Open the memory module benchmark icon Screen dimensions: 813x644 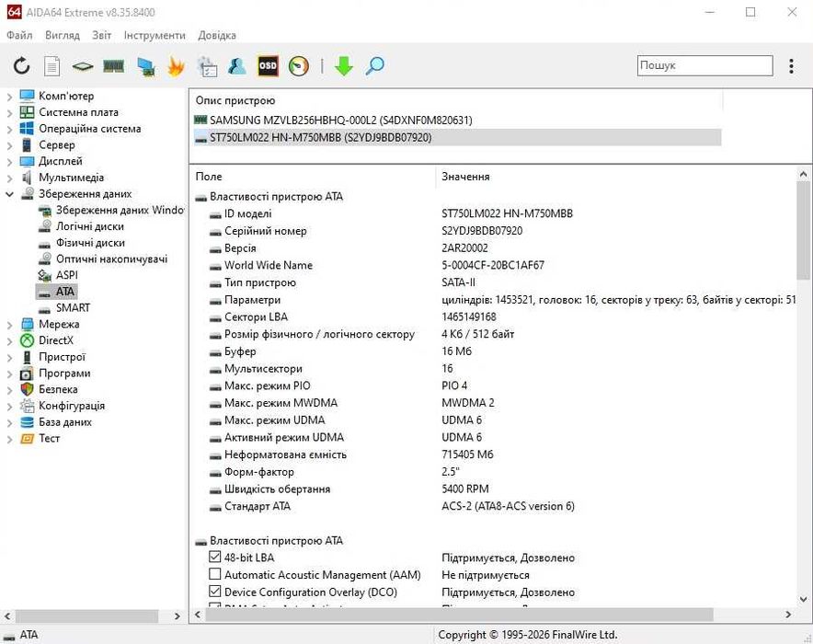113,66
